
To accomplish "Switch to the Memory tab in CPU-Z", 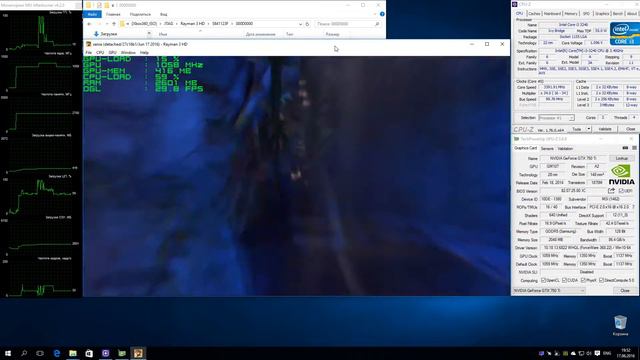I will (571, 13).
